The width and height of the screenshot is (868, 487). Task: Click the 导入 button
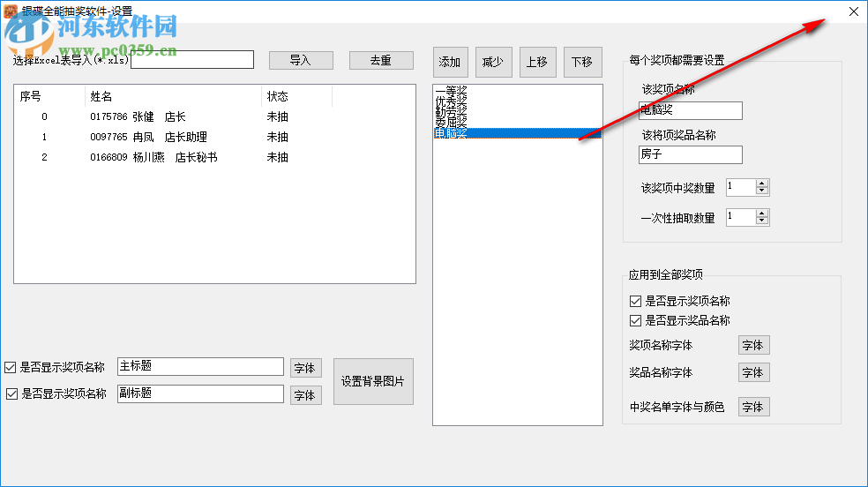[301, 60]
